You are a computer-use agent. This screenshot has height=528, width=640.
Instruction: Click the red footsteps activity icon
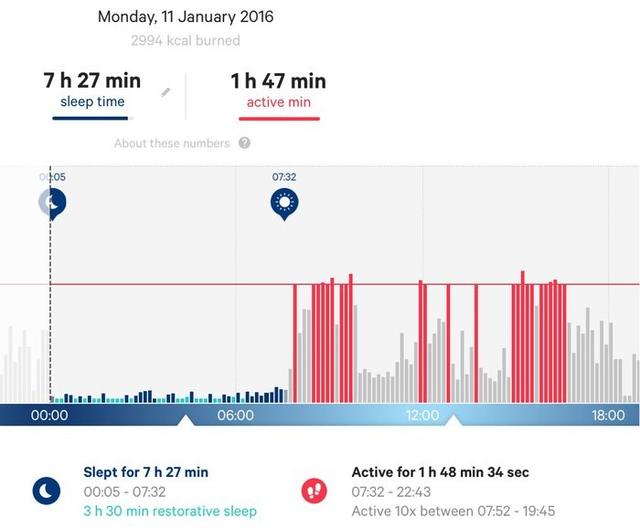click(314, 490)
